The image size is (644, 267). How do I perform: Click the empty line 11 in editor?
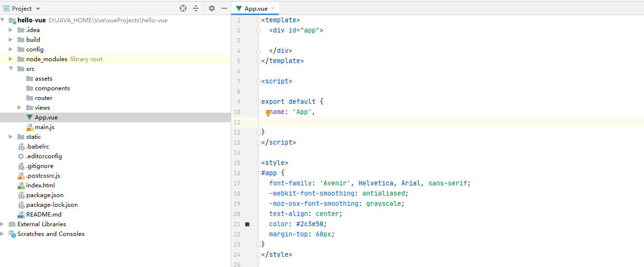451,122
